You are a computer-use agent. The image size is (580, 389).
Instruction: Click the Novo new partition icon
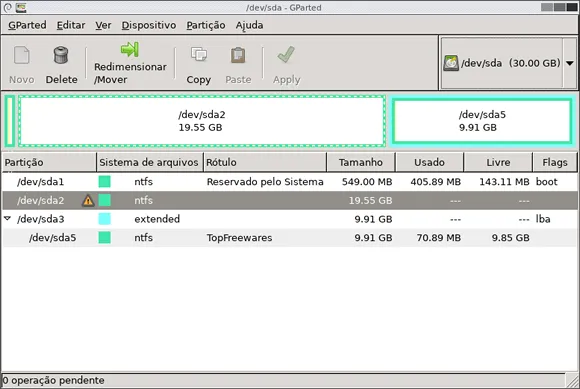pos(21,55)
